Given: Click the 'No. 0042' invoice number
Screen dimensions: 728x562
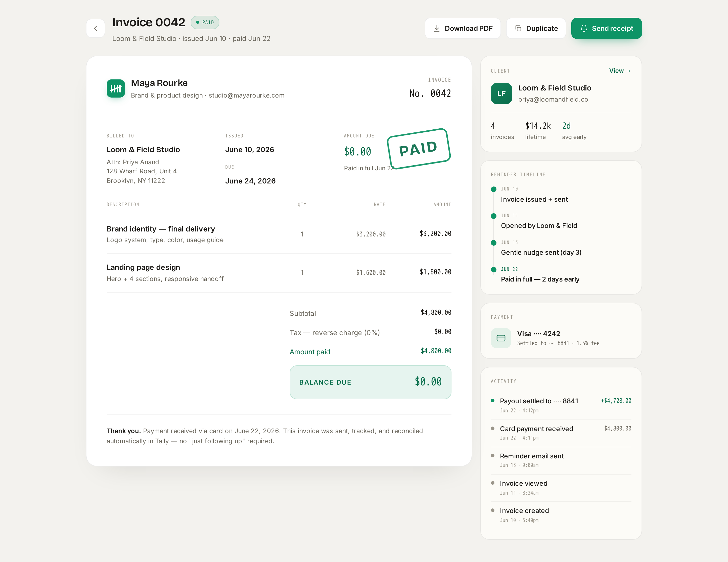Looking at the screenshot, I should point(430,93).
